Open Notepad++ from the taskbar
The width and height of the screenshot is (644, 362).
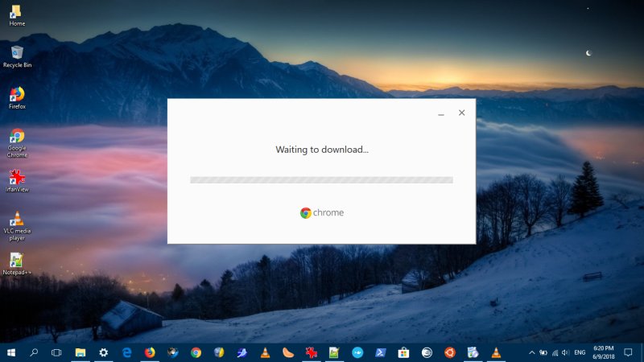[x=334, y=352]
